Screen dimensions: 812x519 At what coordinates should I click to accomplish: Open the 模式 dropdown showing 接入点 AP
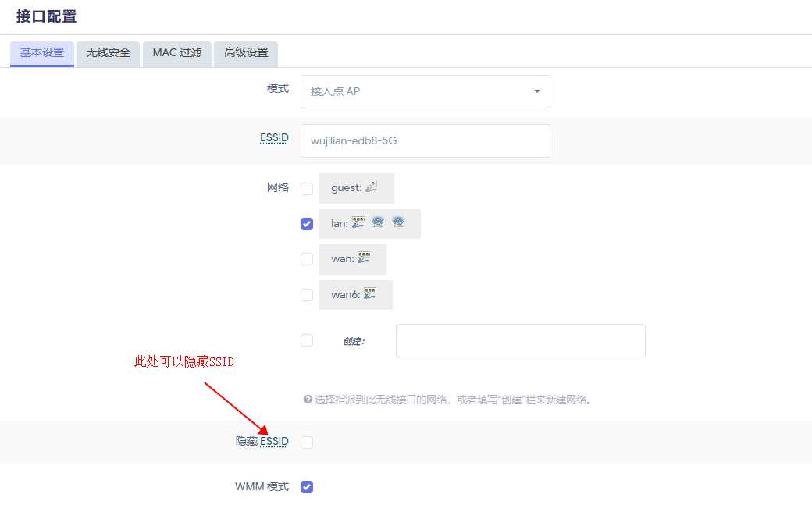(x=425, y=91)
